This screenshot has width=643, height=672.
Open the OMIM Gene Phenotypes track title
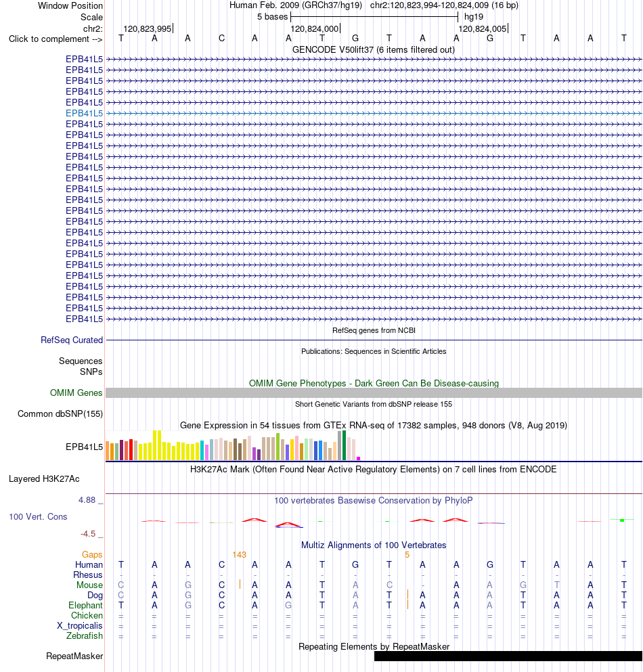(x=374, y=383)
